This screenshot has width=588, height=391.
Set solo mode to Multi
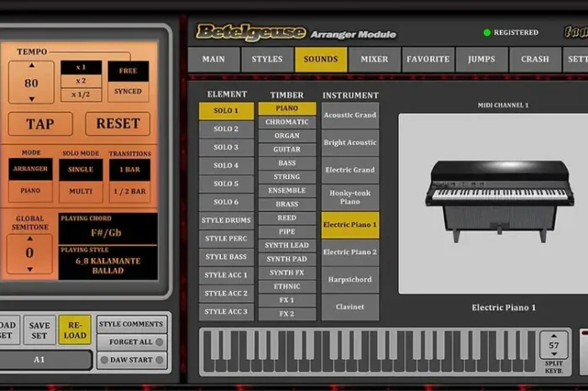(x=81, y=192)
